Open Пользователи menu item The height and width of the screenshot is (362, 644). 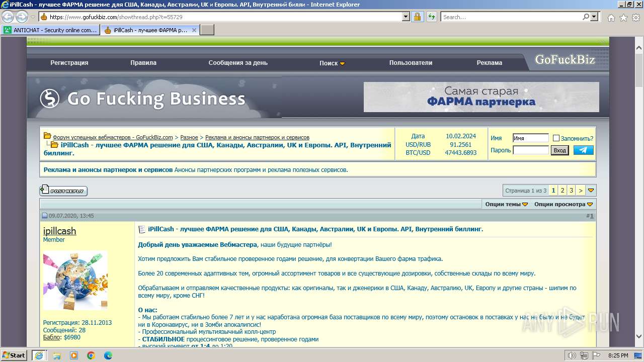[411, 63]
